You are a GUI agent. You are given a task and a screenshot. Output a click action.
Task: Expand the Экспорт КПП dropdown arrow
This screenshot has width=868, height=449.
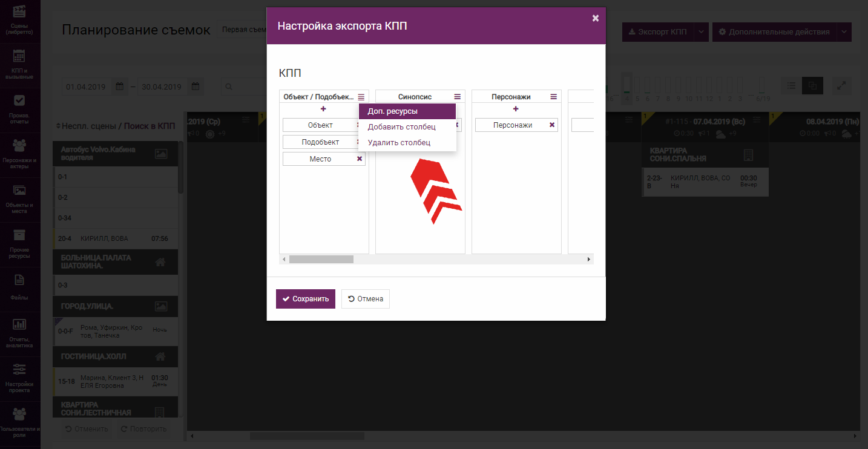click(x=701, y=32)
